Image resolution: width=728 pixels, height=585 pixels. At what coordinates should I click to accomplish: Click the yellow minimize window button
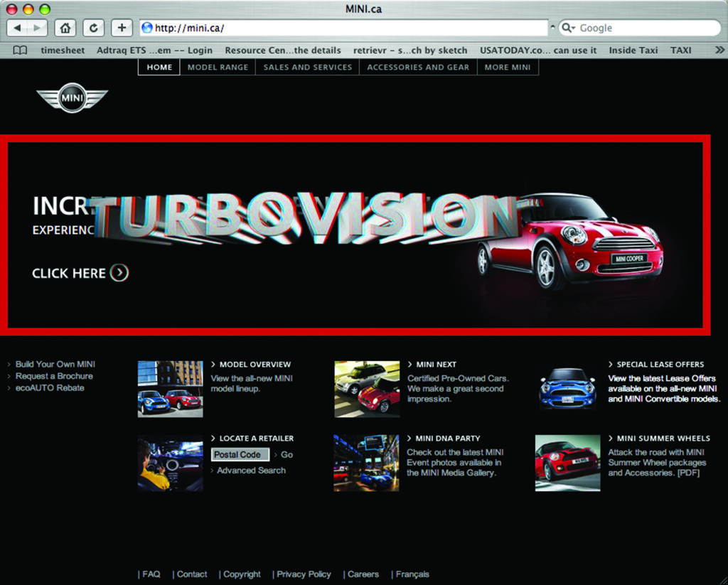28,9
